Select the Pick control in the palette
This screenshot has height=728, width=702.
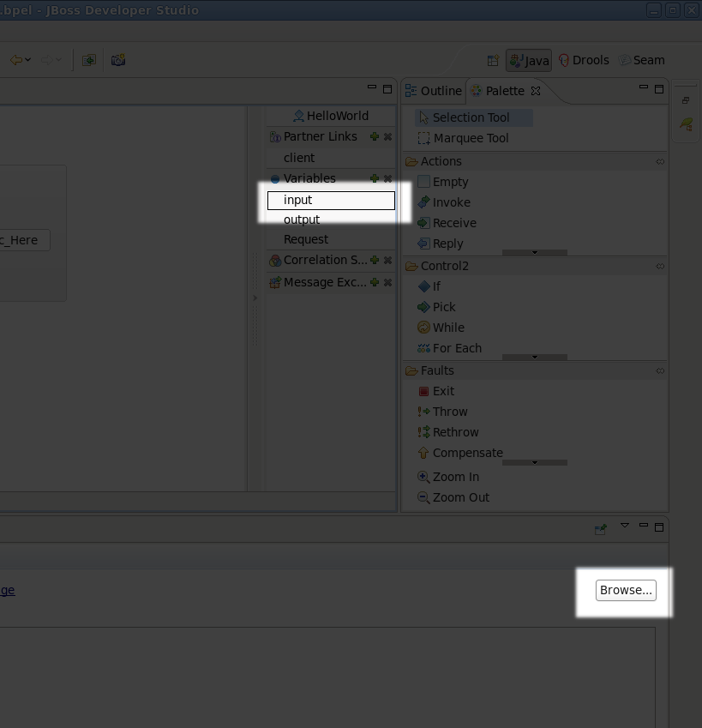pyautogui.click(x=445, y=307)
